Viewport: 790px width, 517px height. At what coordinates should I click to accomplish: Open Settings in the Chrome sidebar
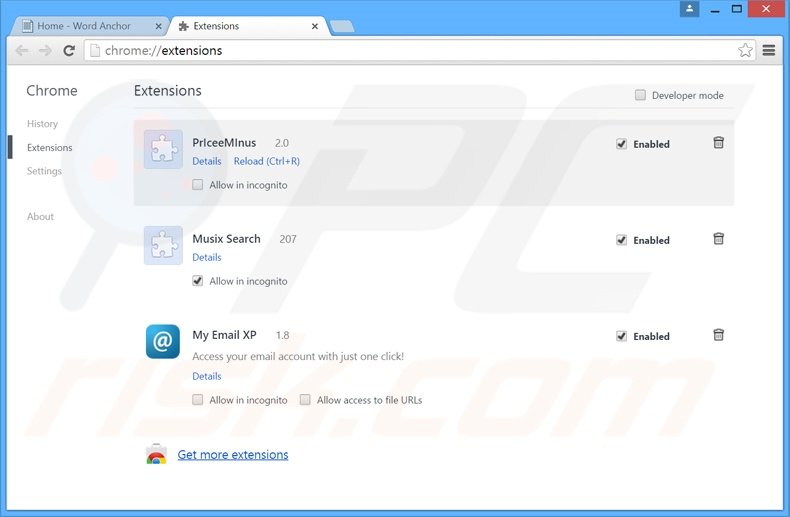44,171
